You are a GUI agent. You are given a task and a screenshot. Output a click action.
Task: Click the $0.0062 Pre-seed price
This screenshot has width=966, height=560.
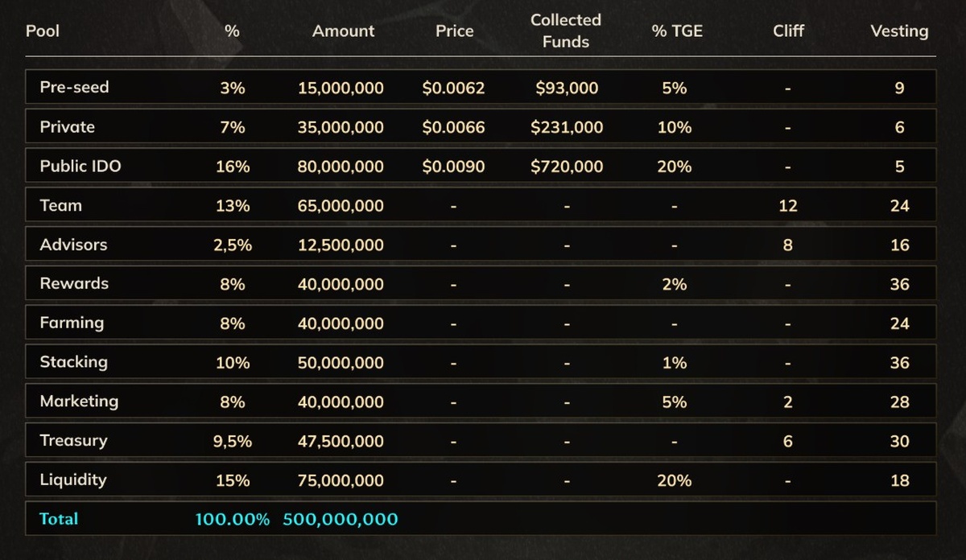coord(453,88)
